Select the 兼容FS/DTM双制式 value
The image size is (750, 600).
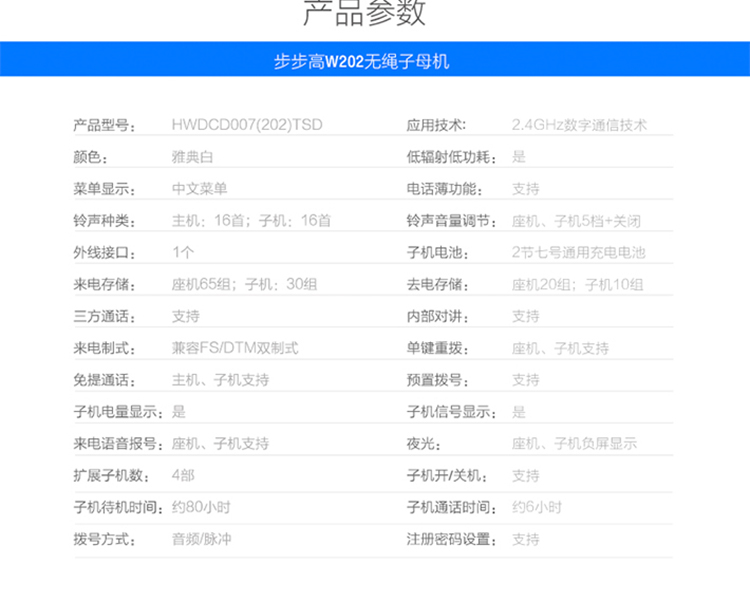(x=235, y=349)
